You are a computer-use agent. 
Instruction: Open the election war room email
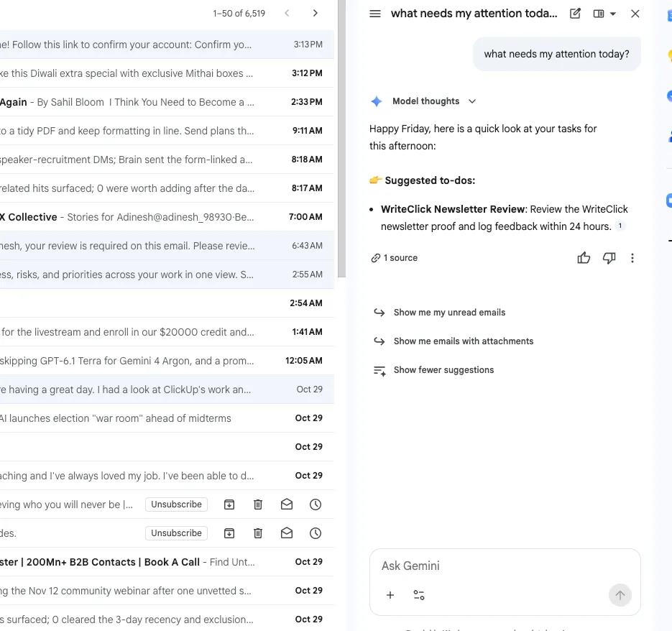167,418
